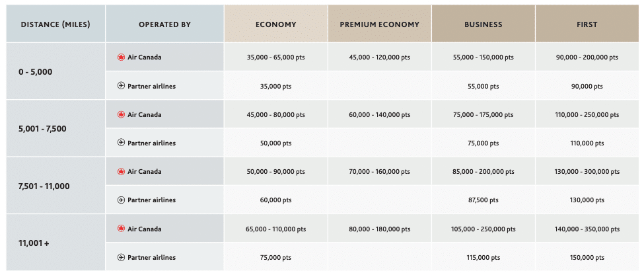644x273 pixels.
Task: Click the 11,001 + distance row label
Action: (x=34, y=243)
